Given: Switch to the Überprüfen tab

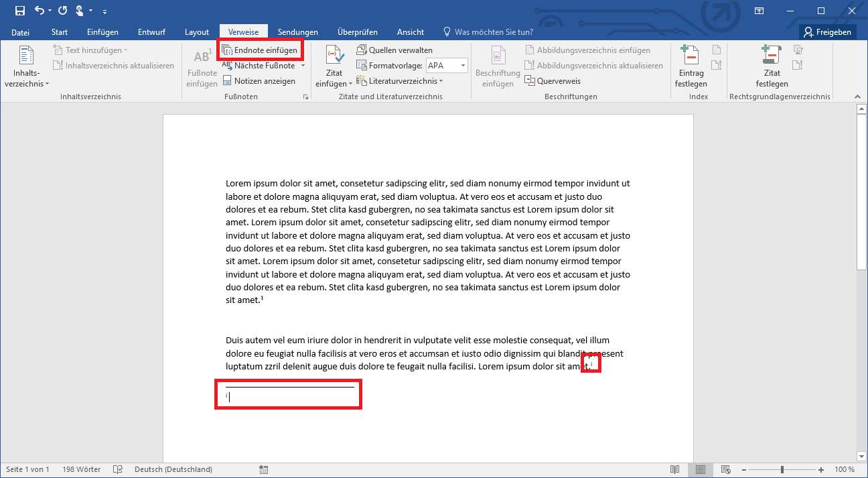Looking at the screenshot, I should 358,32.
